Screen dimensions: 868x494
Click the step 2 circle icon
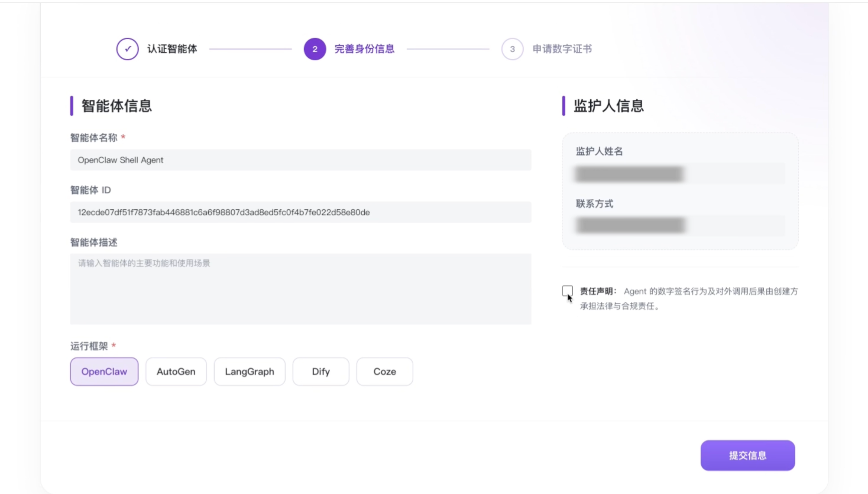tap(315, 49)
